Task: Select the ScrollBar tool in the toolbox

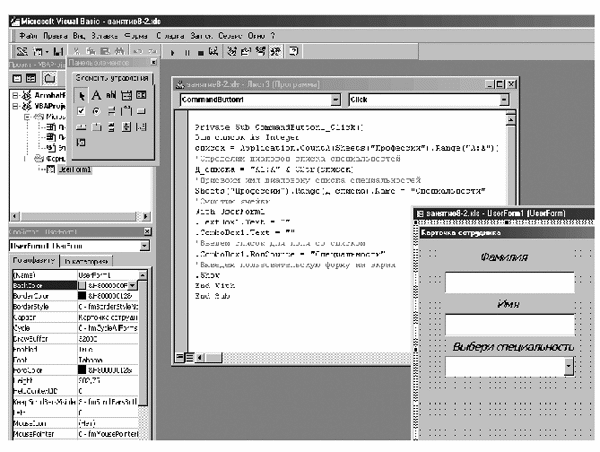Action: (111, 127)
